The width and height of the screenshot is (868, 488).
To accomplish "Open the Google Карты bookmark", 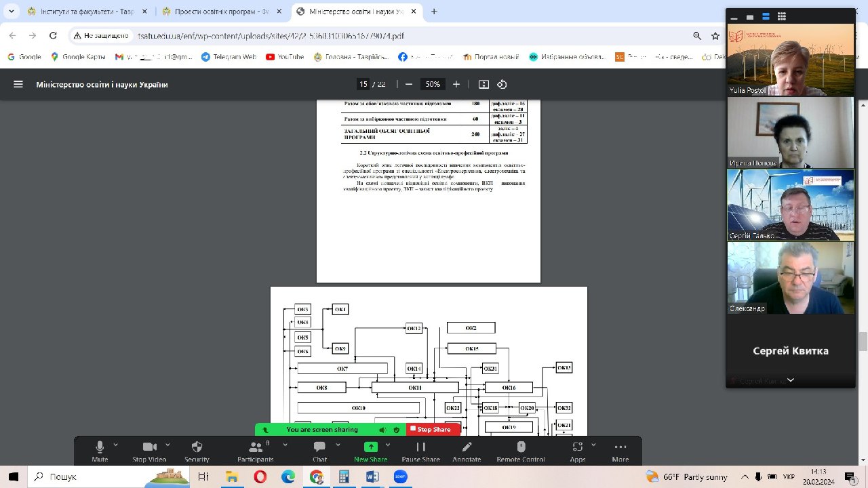I will click(x=78, y=57).
